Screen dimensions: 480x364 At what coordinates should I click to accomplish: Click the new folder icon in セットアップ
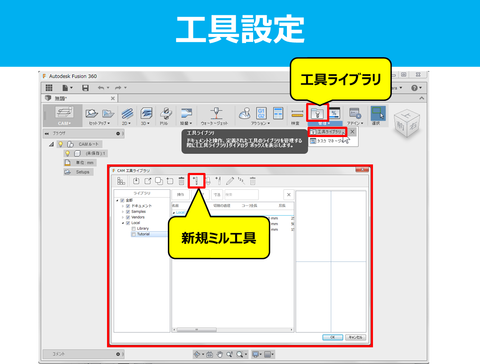[108, 113]
